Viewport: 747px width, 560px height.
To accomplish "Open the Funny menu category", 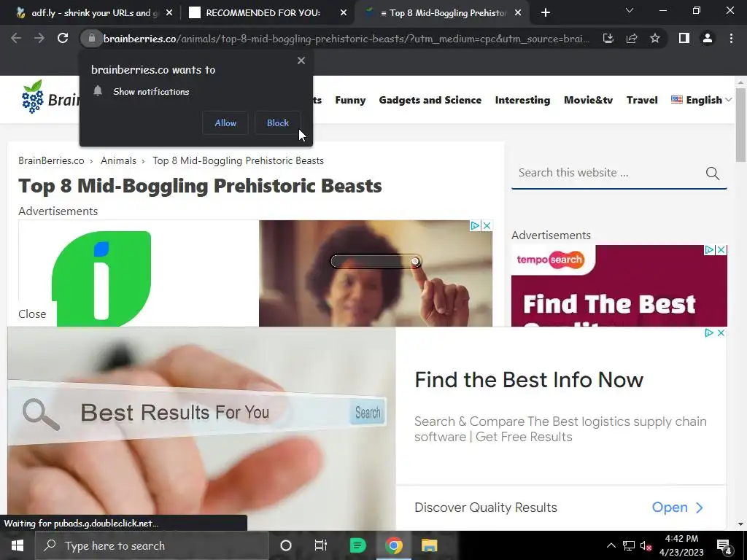I will click(x=350, y=100).
